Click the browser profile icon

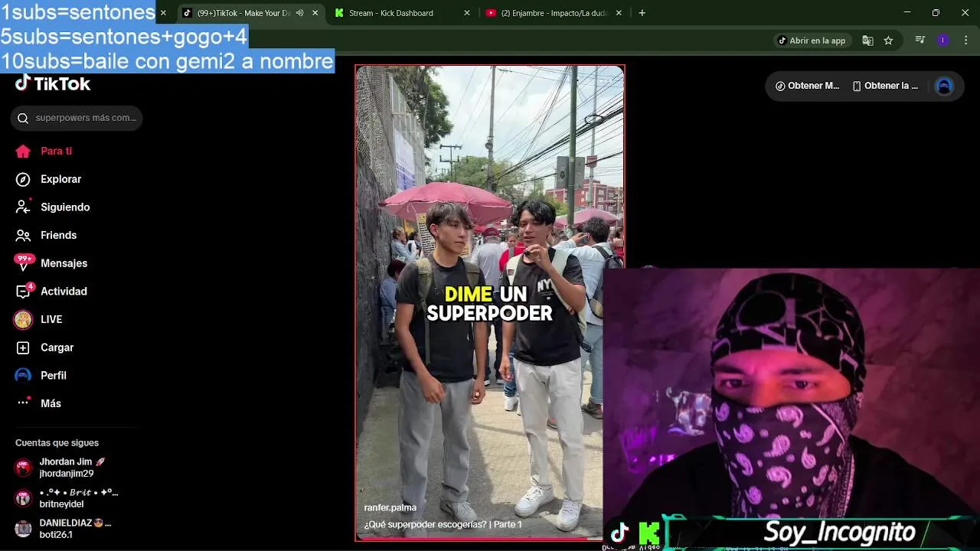[943, 41]
